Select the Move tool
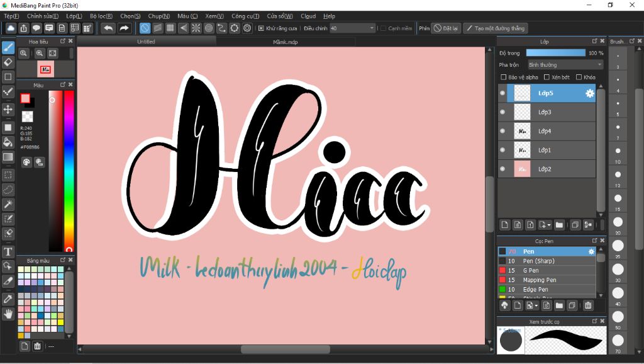 tap(8, 109)
